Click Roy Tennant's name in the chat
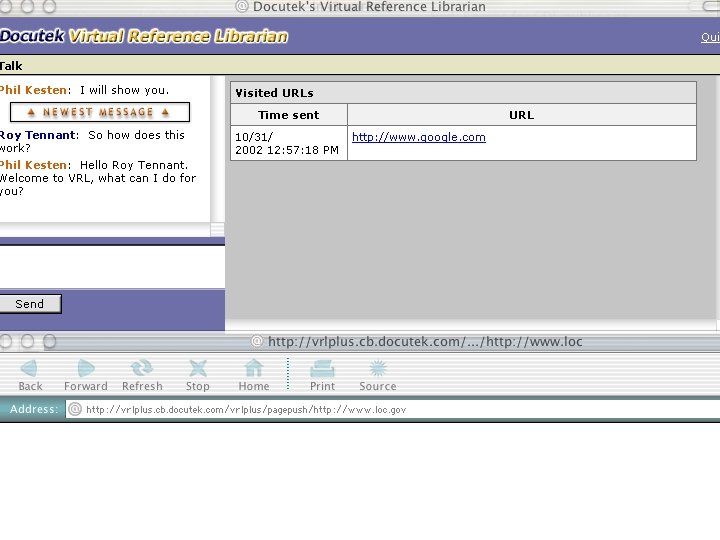Screen dimensions: 720x540 point(39,135)
